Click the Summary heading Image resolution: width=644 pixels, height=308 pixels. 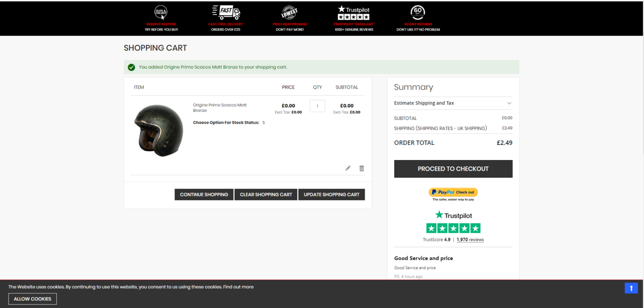(414, 87)
